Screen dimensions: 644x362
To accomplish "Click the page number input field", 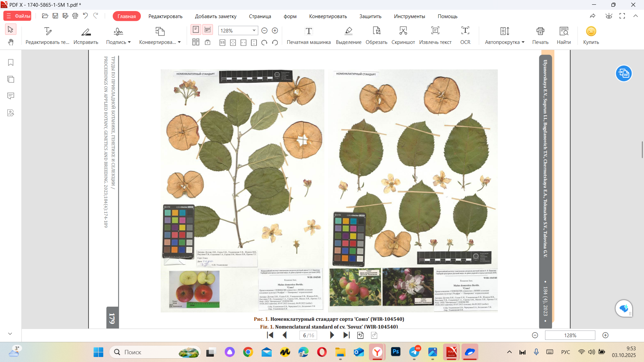I will (x=305, y=335).
